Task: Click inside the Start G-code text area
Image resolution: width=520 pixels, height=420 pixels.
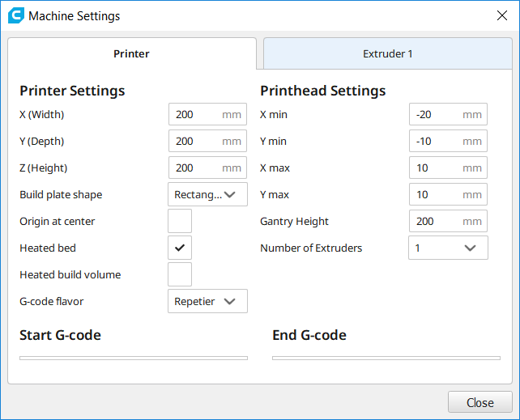Action: pos(134,357)
